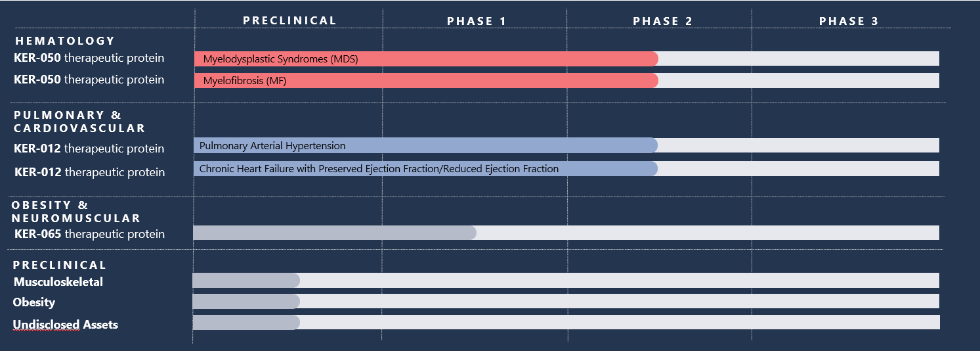Click the filled KER-065 progress bar

(335, 233)
